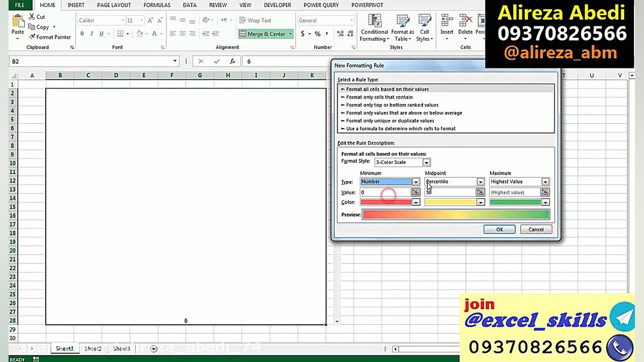Screen dimensions: 644x362
Task: Toggle Underline formatting
Action: (x=101, y=34)
